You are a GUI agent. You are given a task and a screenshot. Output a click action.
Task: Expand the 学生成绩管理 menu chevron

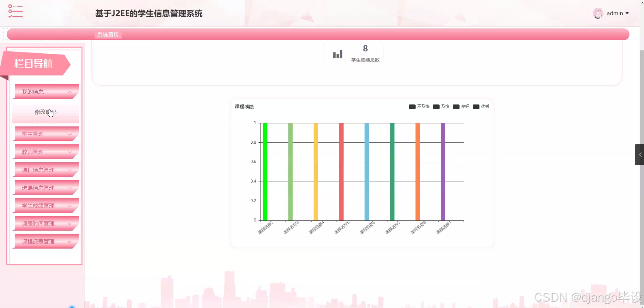[70, 205]
